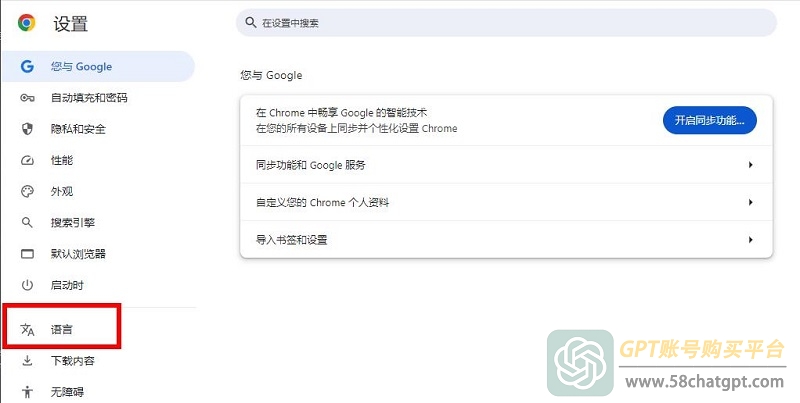Viewport: 800px width, 403px height.
Task: Click the download icon for 下载内容
Action: [27, 361]
